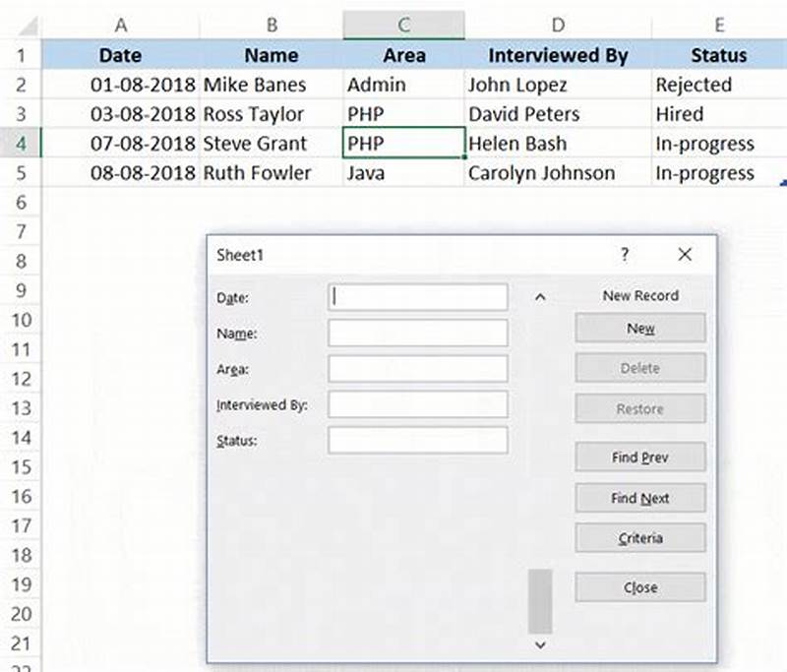The width and height of the screenshot is (787, 672).
Task: Click inside the Status input field
Action: point(417,441)
